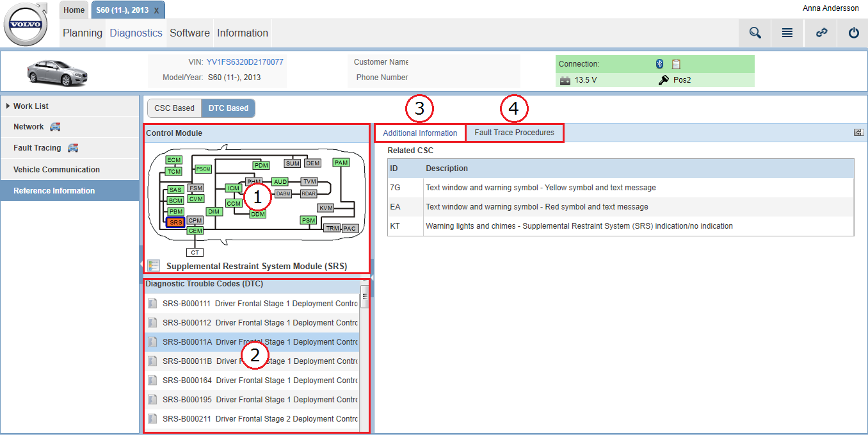Image resolution: width=868 pixels, height=435 pixels.
Task: Click the module list icon beside SRS title
Action: pos(154,265)
